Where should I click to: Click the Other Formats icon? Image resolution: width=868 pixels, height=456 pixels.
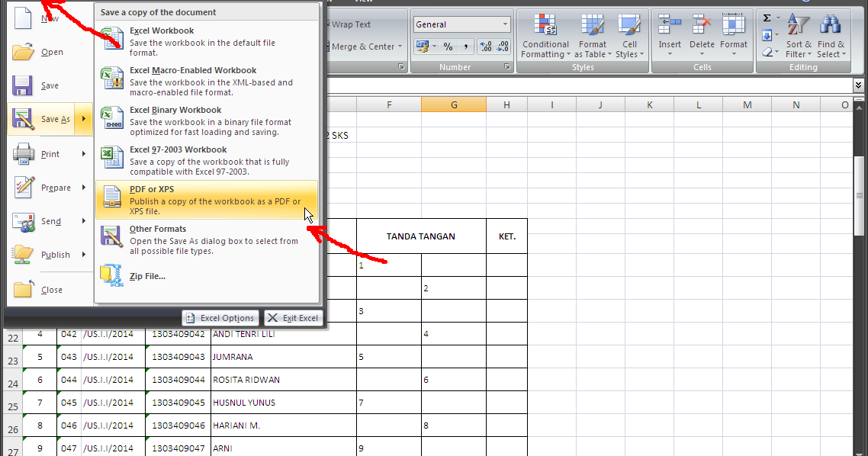coord(112,237)
